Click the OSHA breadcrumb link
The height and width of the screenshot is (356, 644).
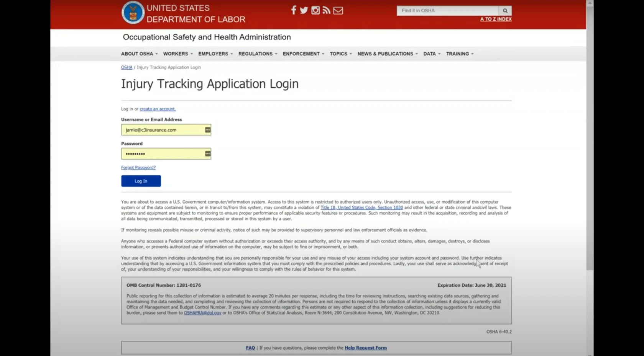(x=127, y=67)
